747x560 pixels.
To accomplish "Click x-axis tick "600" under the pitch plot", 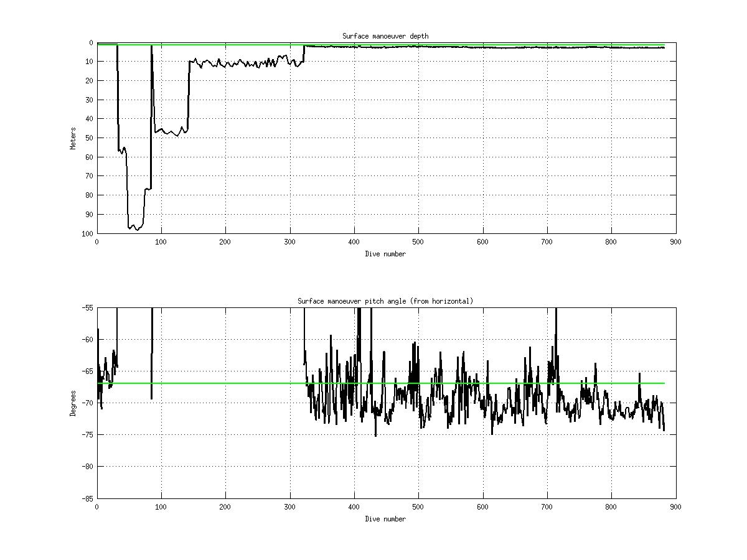I will tap(482, 506).
